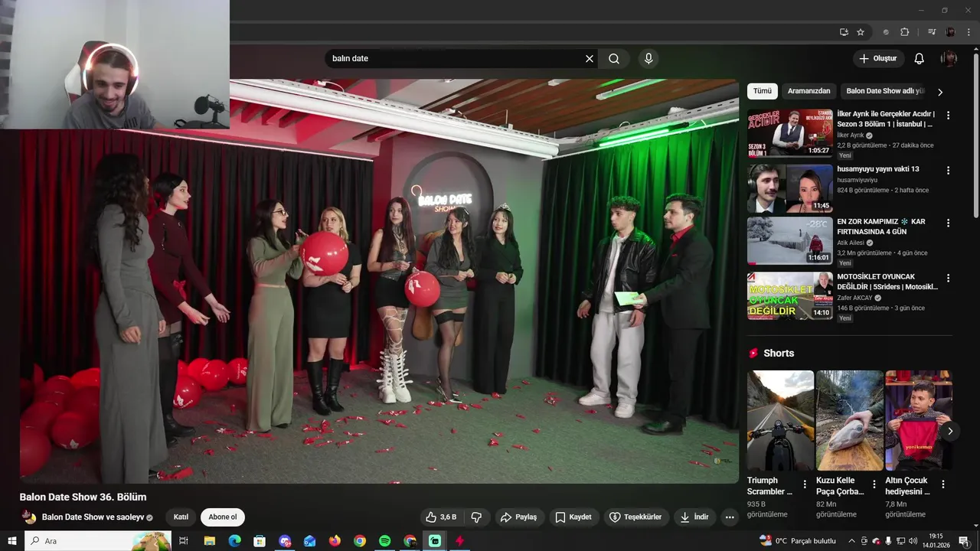Open File Explorer from taskbar

pyautogui.click(x=209, y=541)
